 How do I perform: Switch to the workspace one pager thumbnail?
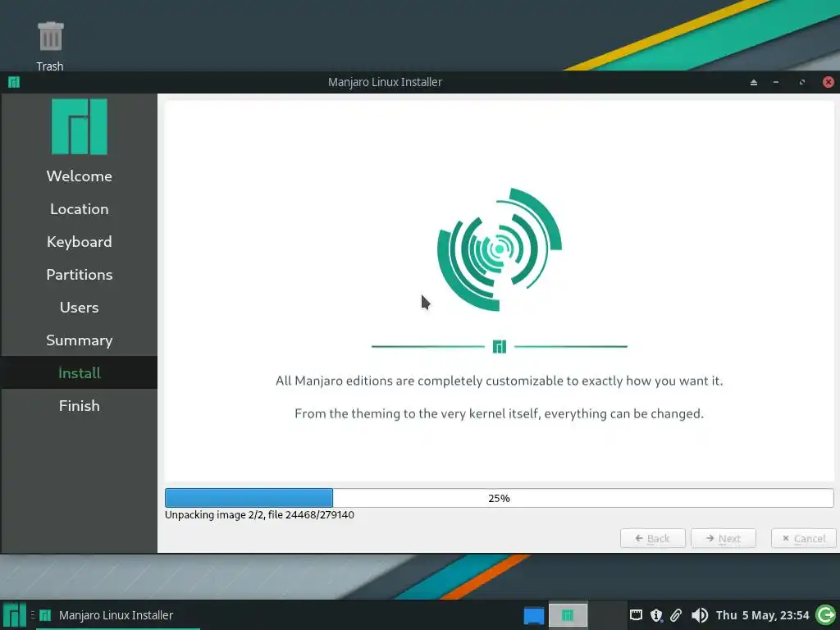click(568, 615)
